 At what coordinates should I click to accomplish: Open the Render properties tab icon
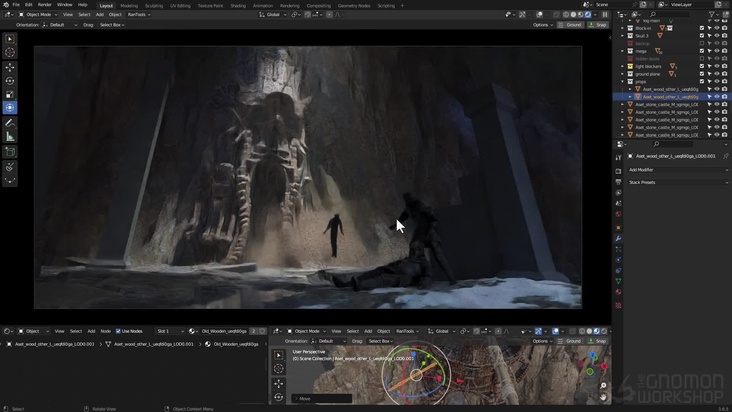tap(619, 171)
